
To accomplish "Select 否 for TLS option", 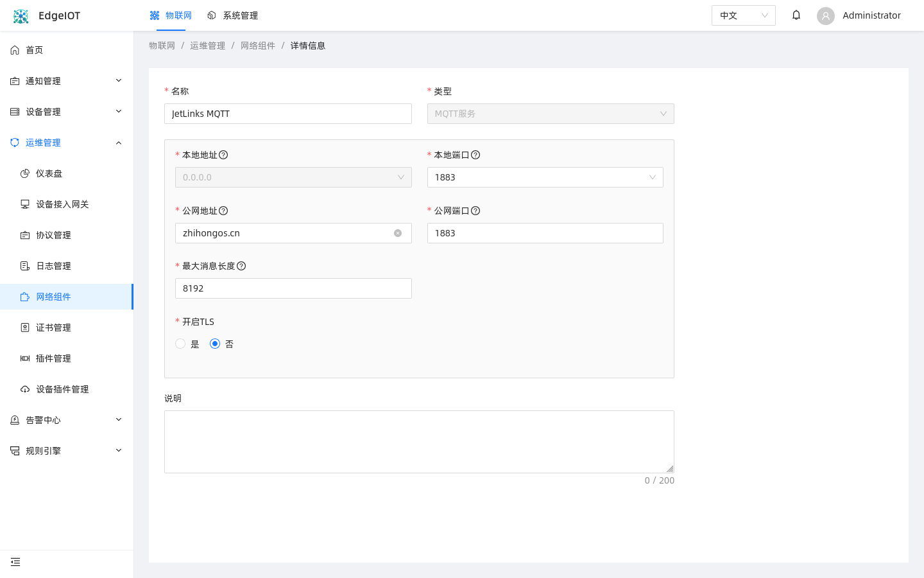I will (215, 344).
